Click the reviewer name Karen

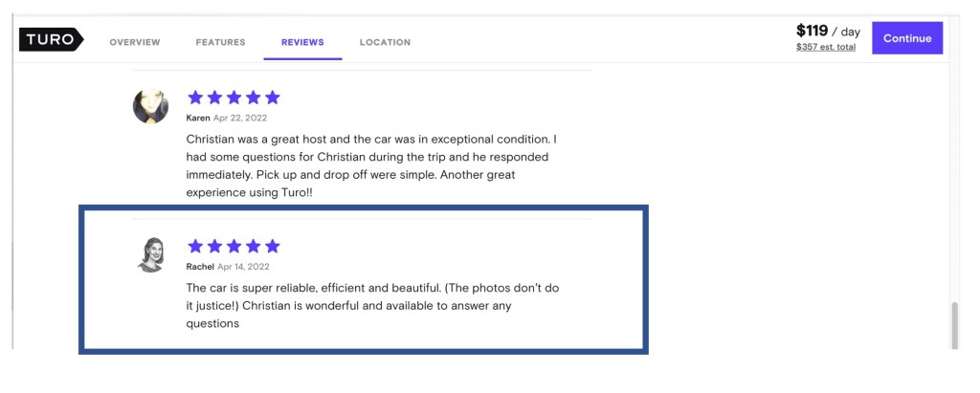click(x=198, y=118)
